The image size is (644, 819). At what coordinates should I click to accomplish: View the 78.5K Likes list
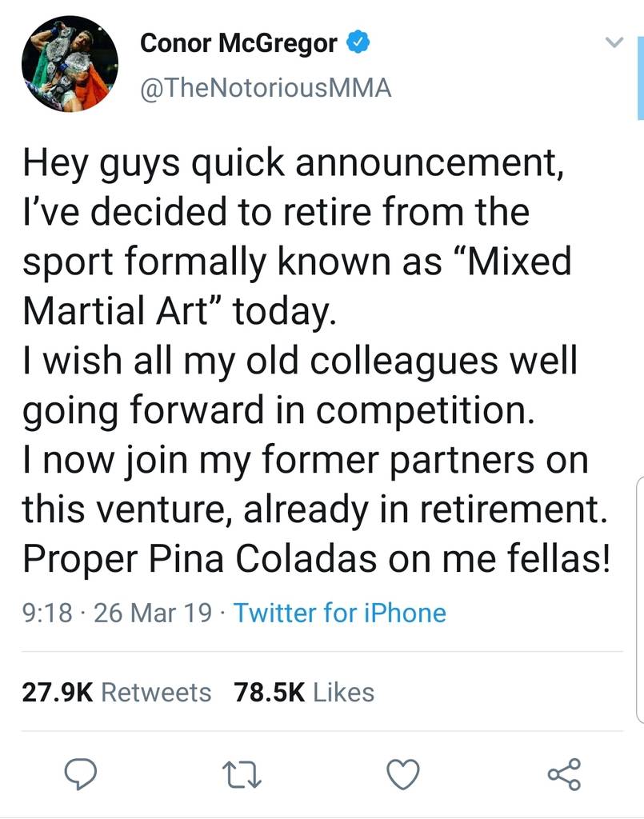(x=304, y=692)
